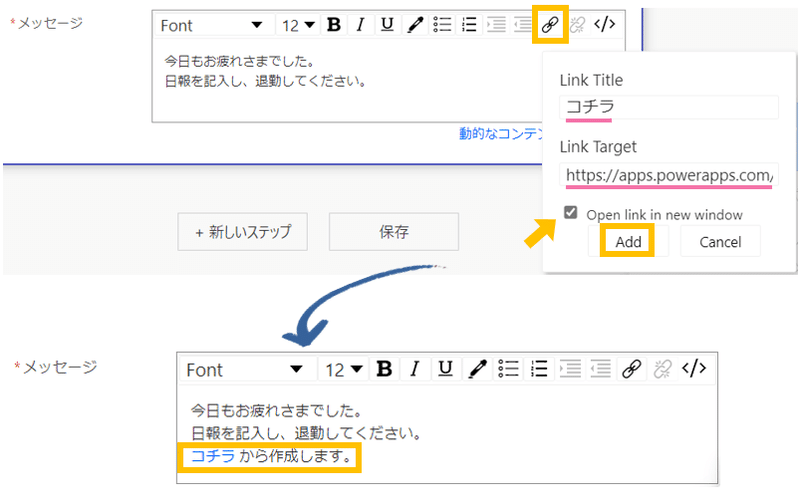Click Underline icon in upper message toolbar
Viewport: 800px width, 488px height.
[x=387, y=25]
